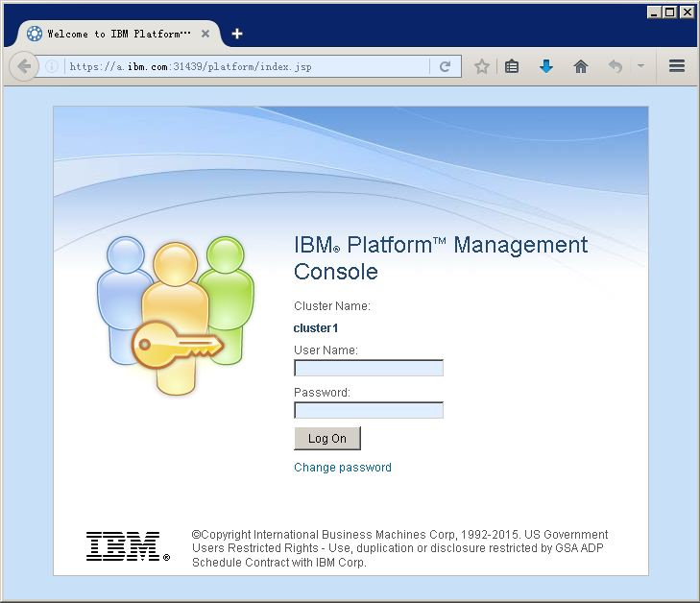Go to the browser home page icon
700x603 pixels.
click(580, 67)
